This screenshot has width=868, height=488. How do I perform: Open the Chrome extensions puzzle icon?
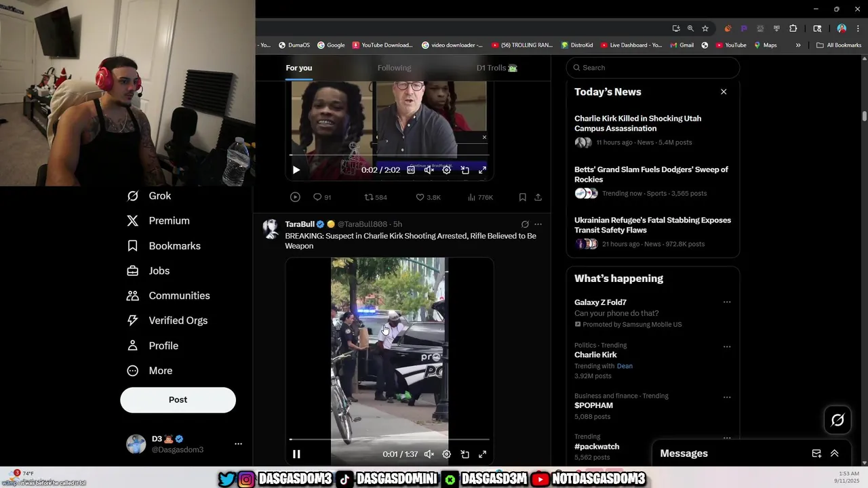tap(793, 28)
